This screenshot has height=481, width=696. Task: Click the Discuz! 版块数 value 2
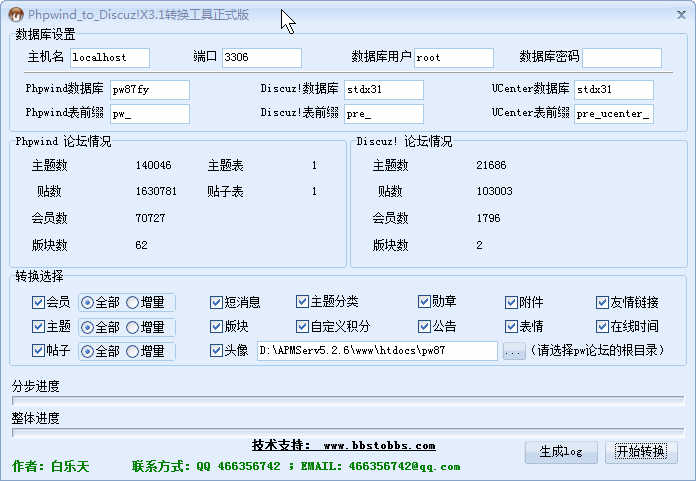479,245
